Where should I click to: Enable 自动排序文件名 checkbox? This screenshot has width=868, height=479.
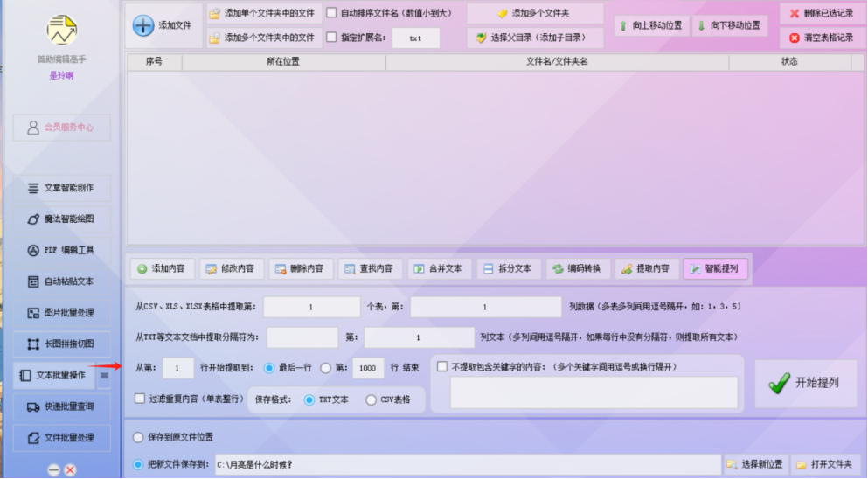pos(331,13)
